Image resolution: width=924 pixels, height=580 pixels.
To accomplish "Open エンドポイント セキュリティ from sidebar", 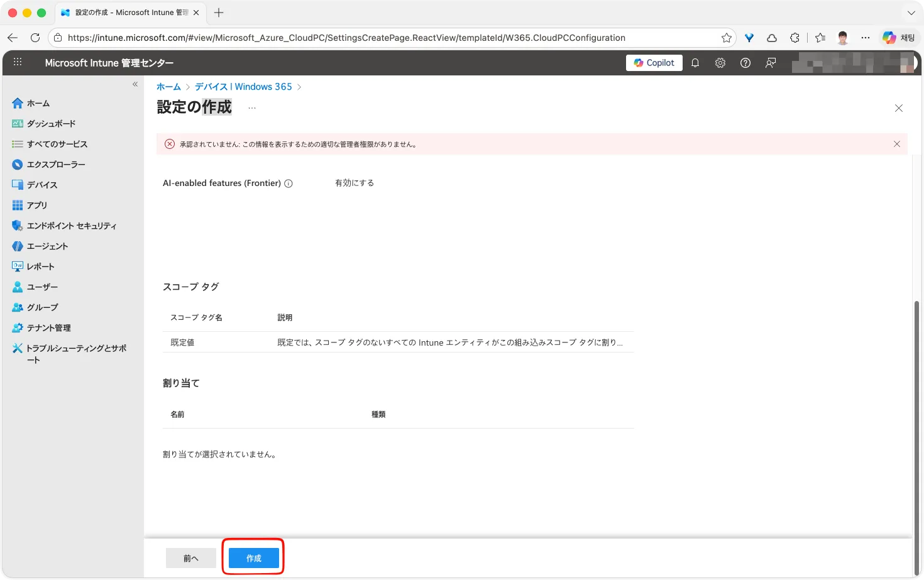I will click(71, 226).
